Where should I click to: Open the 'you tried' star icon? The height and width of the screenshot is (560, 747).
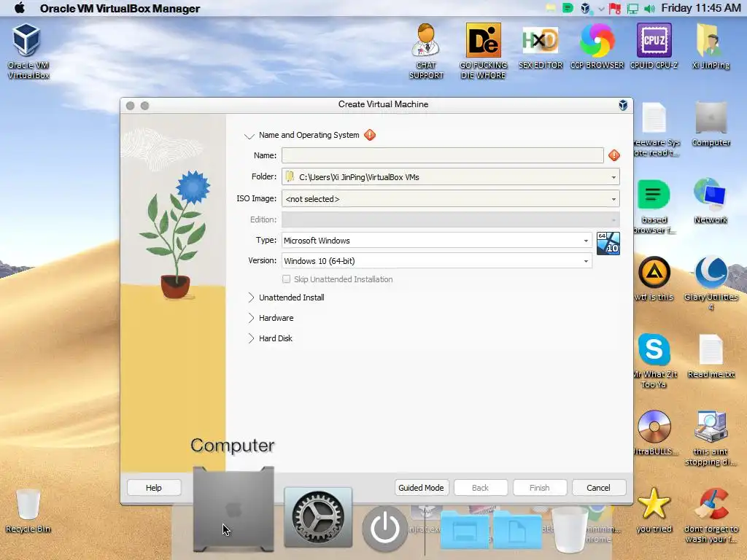tap(654, 510)
